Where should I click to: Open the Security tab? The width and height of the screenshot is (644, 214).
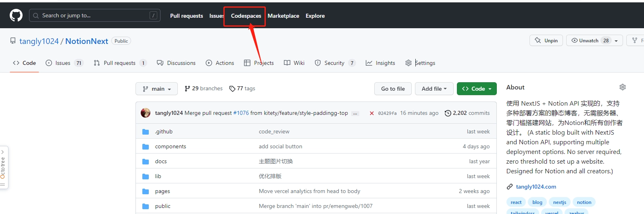(335, 63)
